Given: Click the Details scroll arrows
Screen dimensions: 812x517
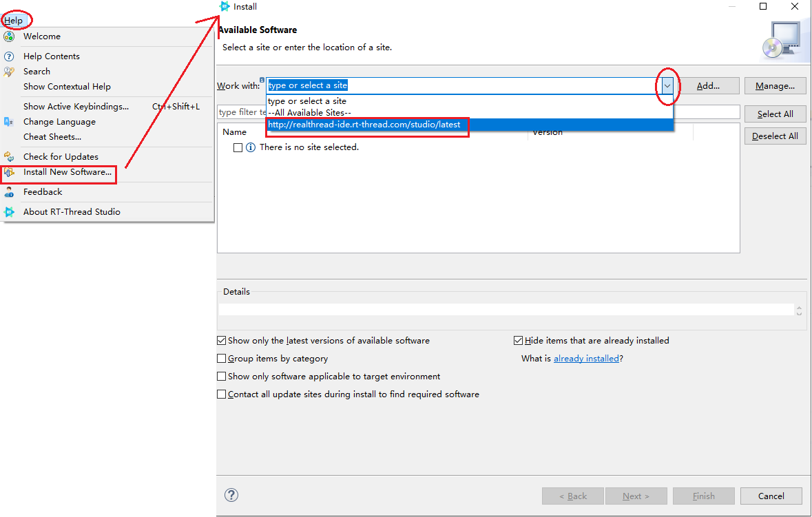Looking at the screenshot, I should 799,310.
